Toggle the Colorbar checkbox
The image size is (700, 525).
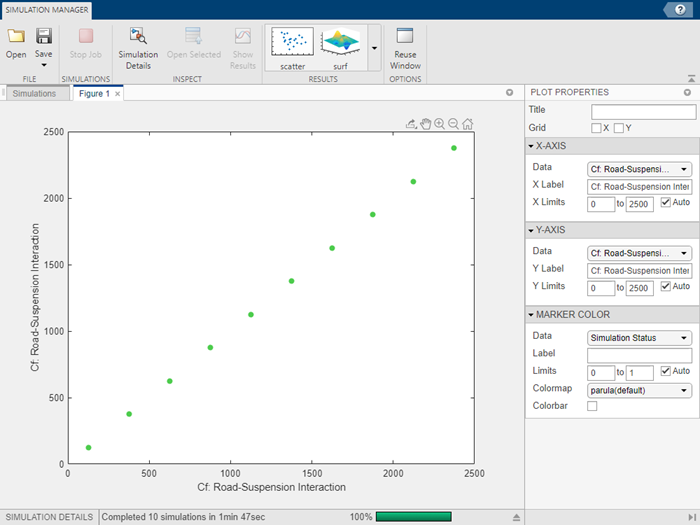coord(592,406)
